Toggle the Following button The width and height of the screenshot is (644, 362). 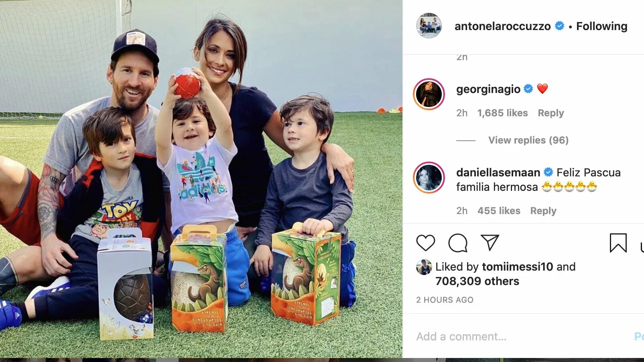(601, 26)
